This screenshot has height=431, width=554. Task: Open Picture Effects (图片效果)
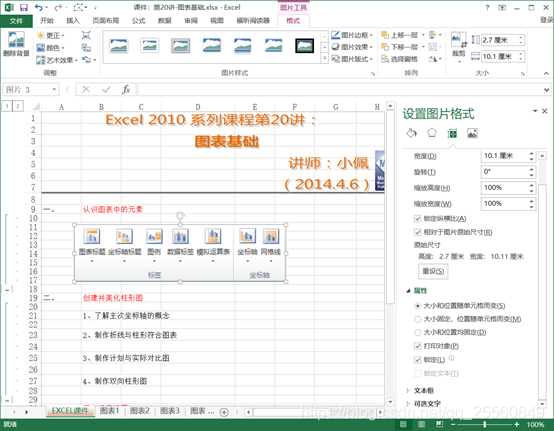click(352, 47)
